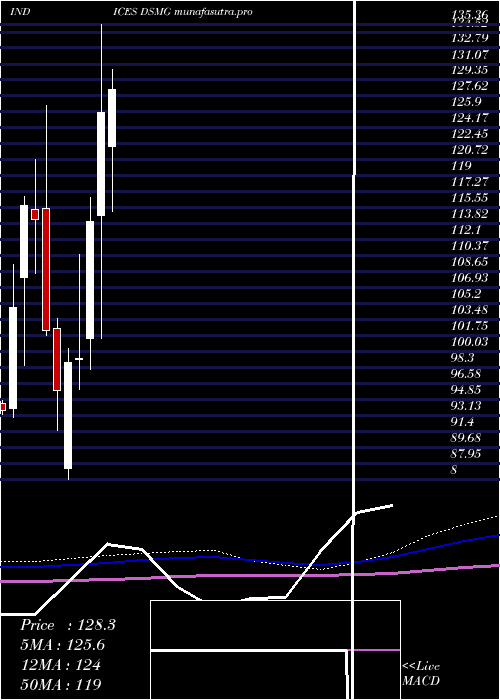500x700 pixels.
Task: Select the 105.2 price axis label
Action: (467, 294)
